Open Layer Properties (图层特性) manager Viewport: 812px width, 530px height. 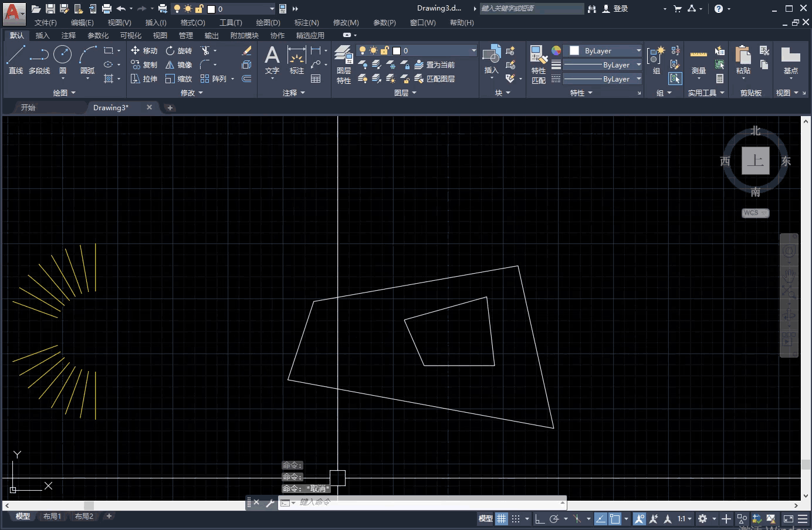tap(344, 64)
